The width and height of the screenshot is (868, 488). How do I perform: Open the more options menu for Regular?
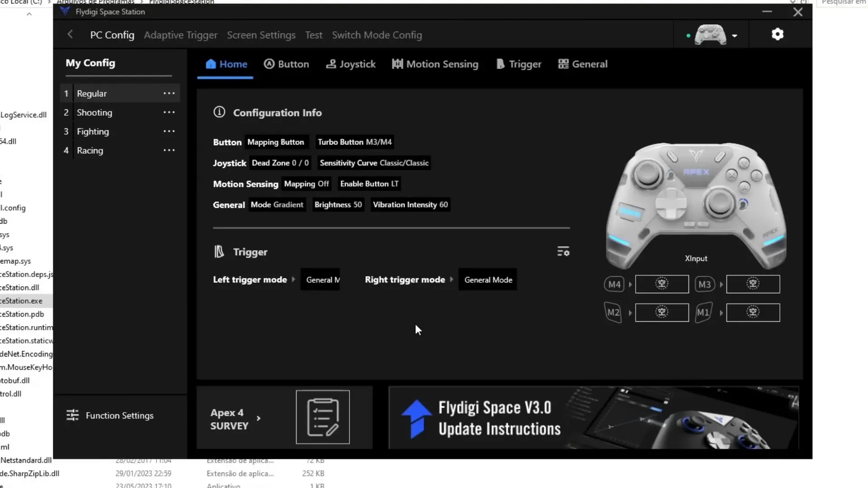click(x=169, y=93)
